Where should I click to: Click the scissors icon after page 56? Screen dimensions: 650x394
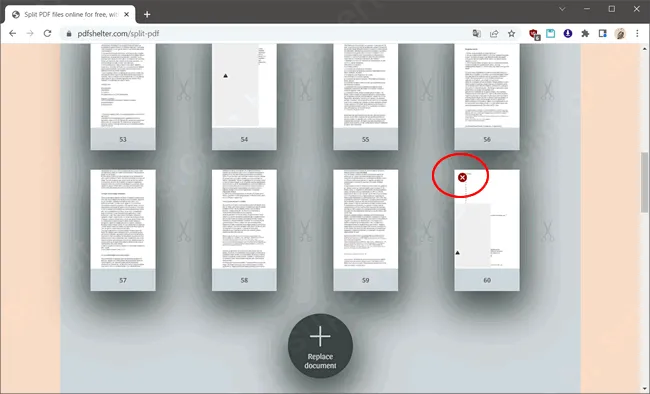tap(548, 90)
